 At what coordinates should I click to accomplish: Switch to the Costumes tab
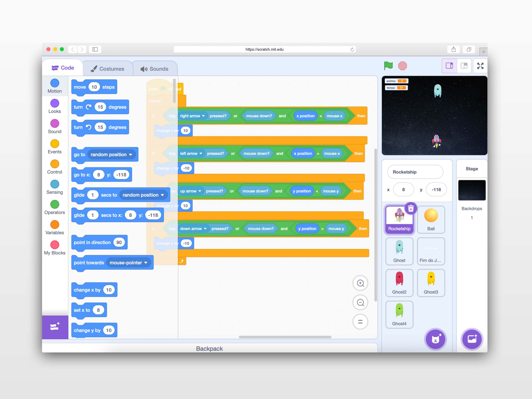[107, 69]
